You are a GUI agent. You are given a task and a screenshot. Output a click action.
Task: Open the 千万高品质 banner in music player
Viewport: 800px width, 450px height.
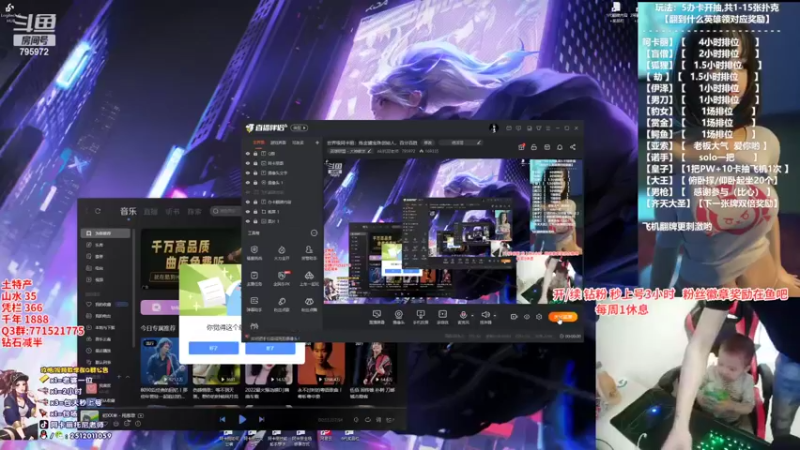[x=191, y=260]
